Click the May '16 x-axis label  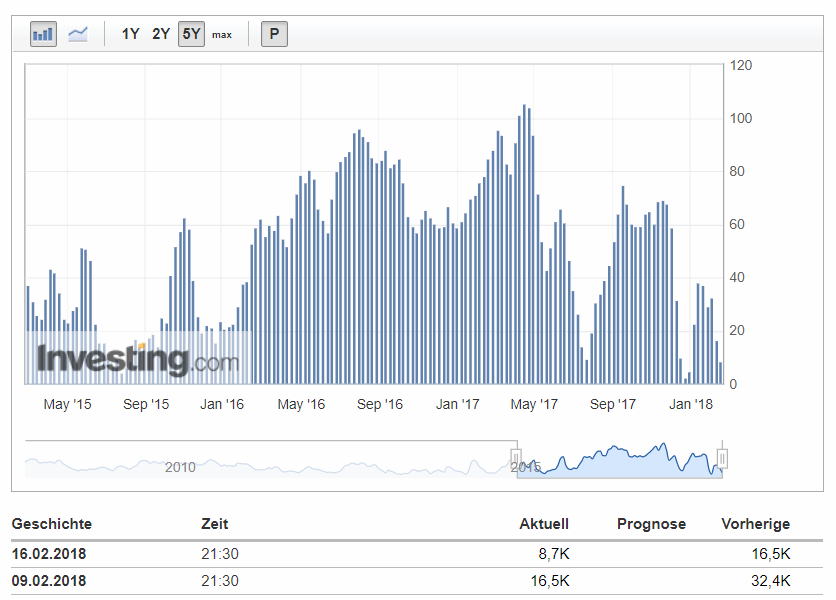[x=301, y=404]
